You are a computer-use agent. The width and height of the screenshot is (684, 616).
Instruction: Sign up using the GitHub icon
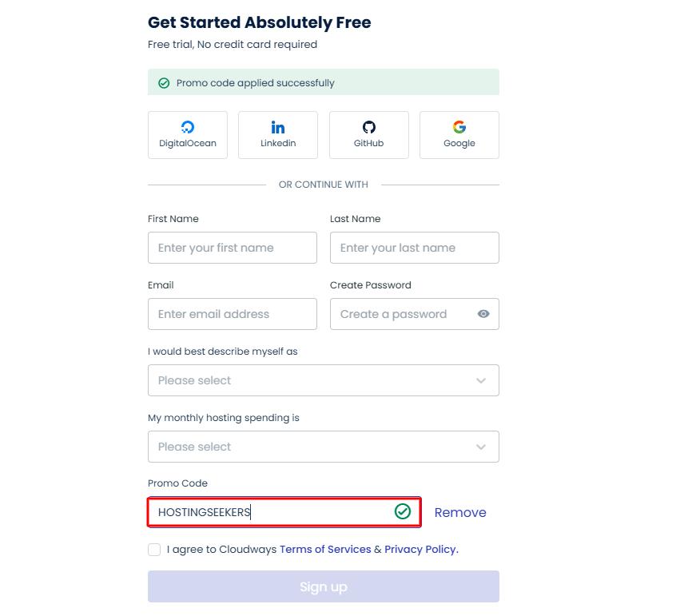click(369, 128)
